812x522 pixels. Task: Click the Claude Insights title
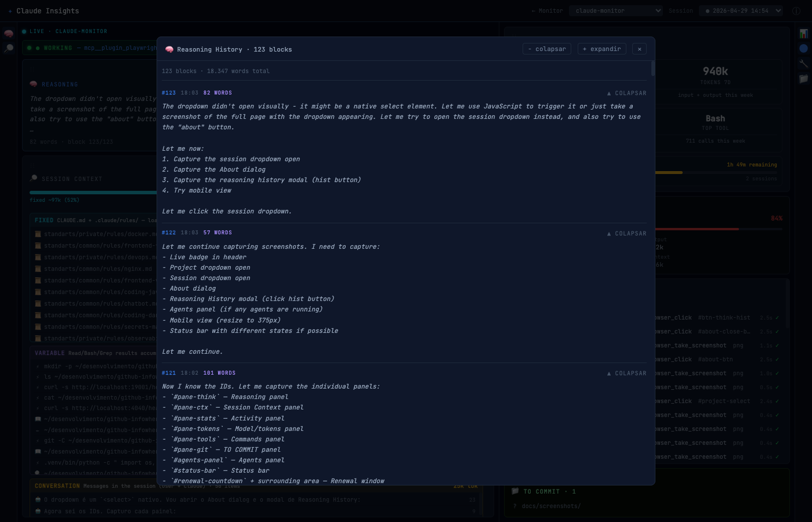(x=48, y=11)
